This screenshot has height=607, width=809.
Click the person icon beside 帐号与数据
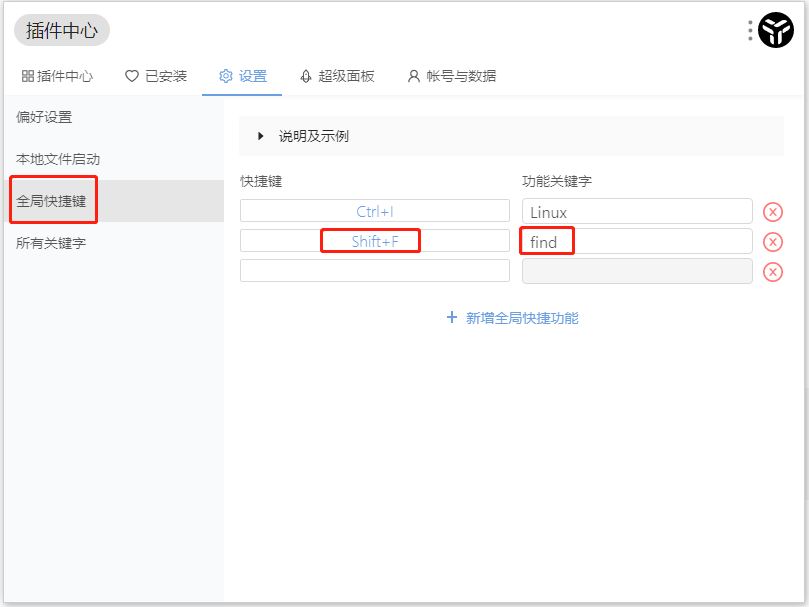click(413, 75)
